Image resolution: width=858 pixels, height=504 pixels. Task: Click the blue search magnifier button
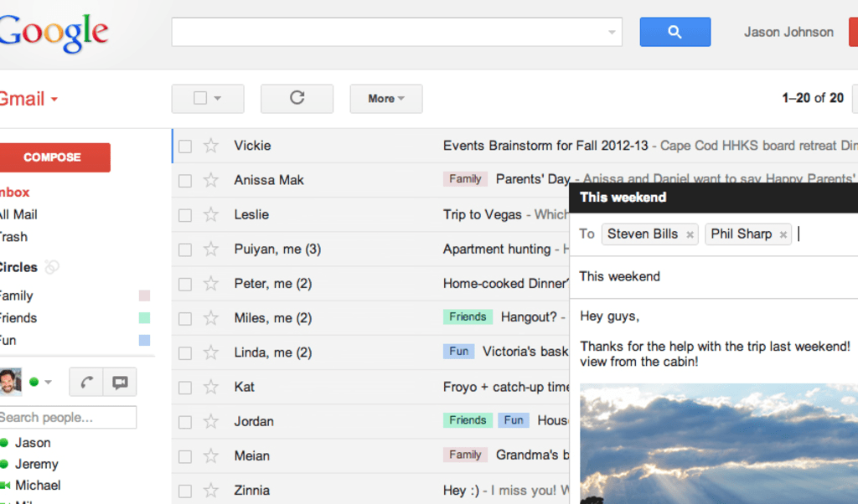675,32
